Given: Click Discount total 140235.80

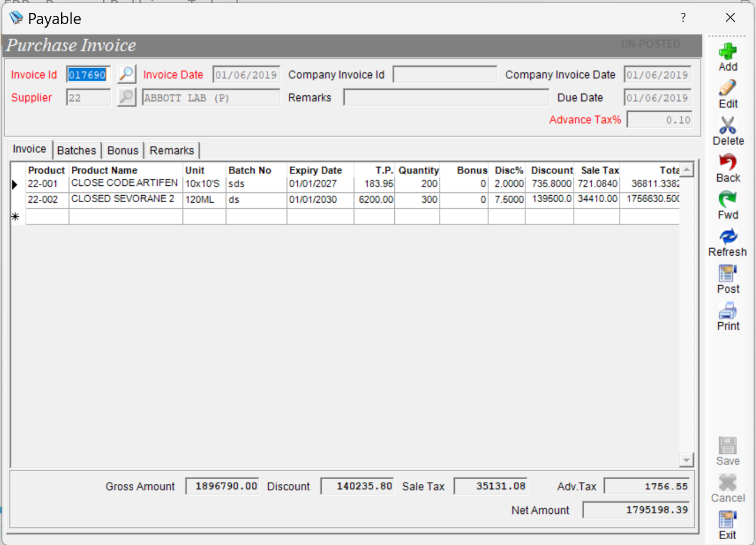Looking at the screenshot, I should (x=357, y=486).
